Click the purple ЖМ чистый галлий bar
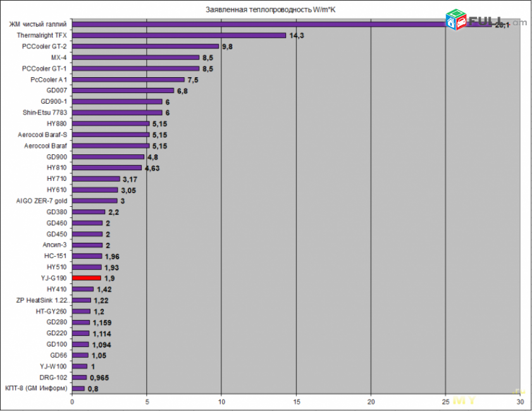Image resolution: width=532 pixels, height=411 pixels. (282, 25)
